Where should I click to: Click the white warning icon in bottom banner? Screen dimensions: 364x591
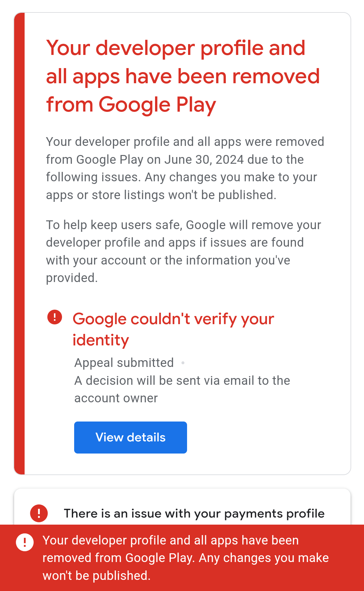pyautogui.click(x=25, y=542)
